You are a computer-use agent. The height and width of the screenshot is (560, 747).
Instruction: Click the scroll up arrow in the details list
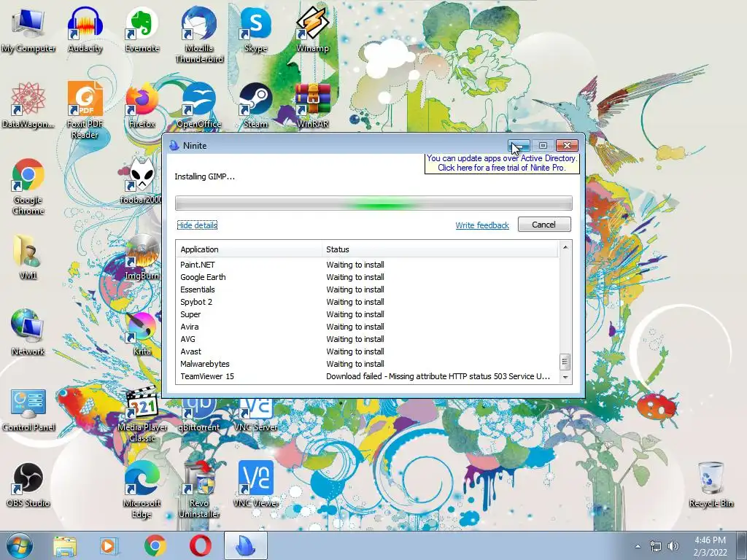(x=565, y=247)
